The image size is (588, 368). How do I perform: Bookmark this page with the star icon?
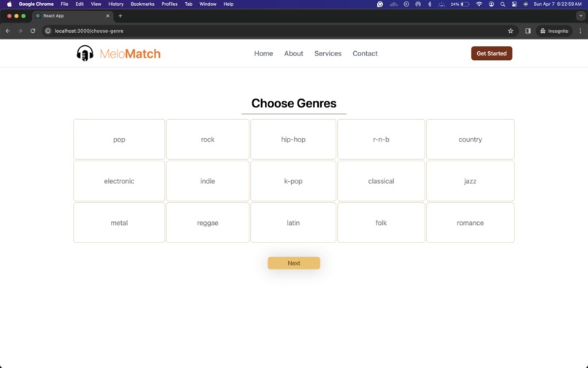click(511, 31)
